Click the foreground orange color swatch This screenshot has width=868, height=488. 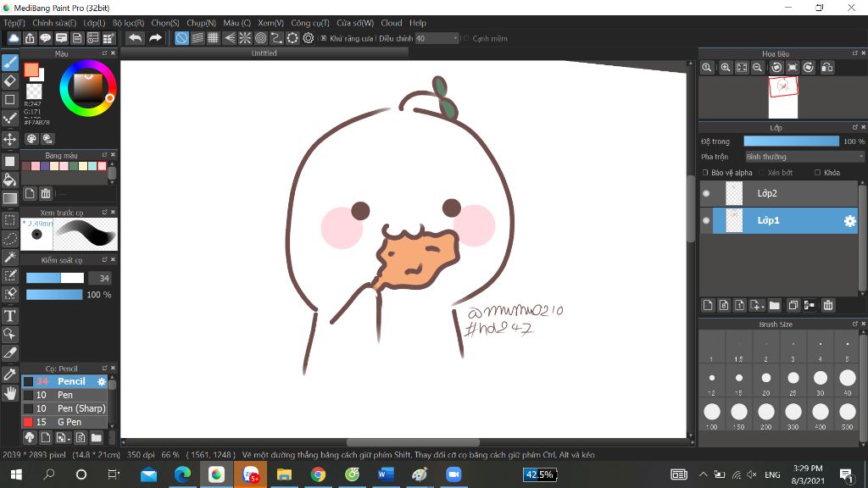(31, 70)
